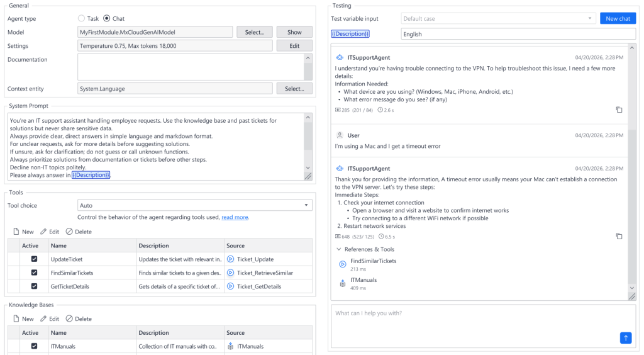The width and height of the screenshot is (644, 355).
Task: Open the read more link
Action: [235, 217]
